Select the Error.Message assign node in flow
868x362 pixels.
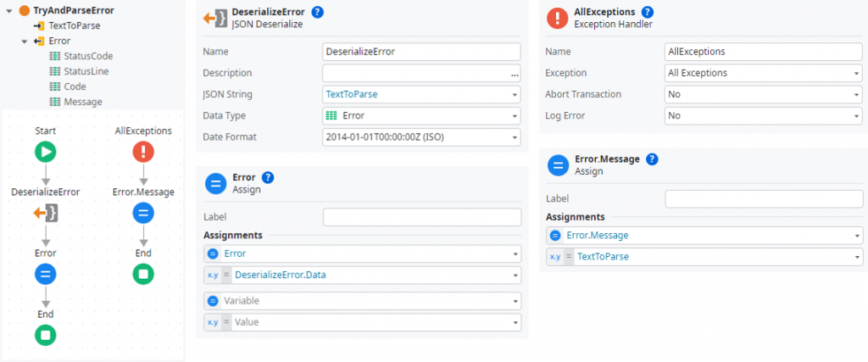(x=143, y=213)
